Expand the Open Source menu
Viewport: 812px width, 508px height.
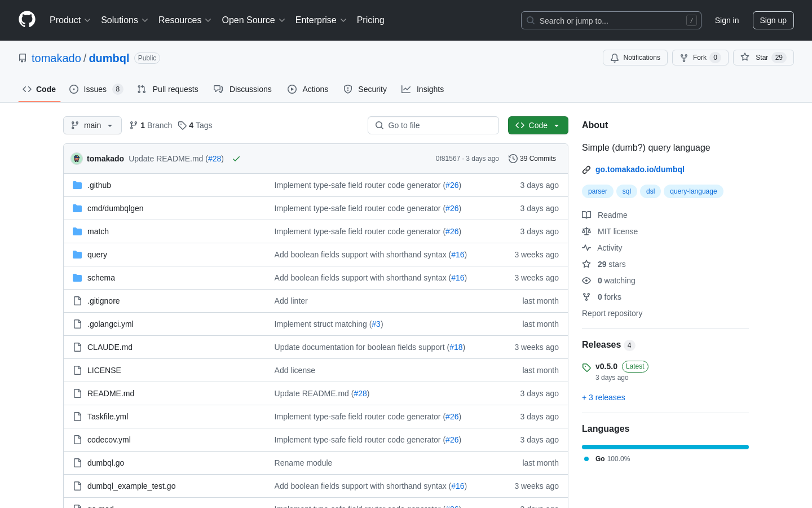pyautogui.click(x=253, y=20)
